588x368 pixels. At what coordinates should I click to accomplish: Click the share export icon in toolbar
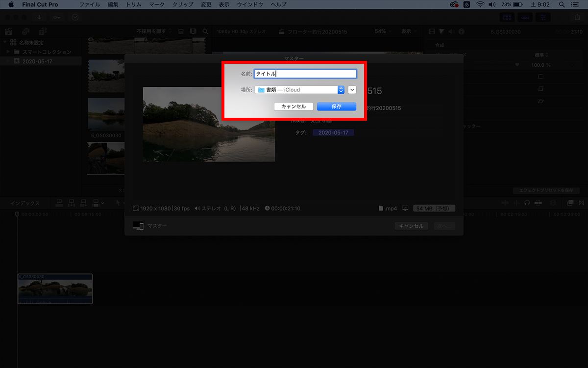click(578, 17)
